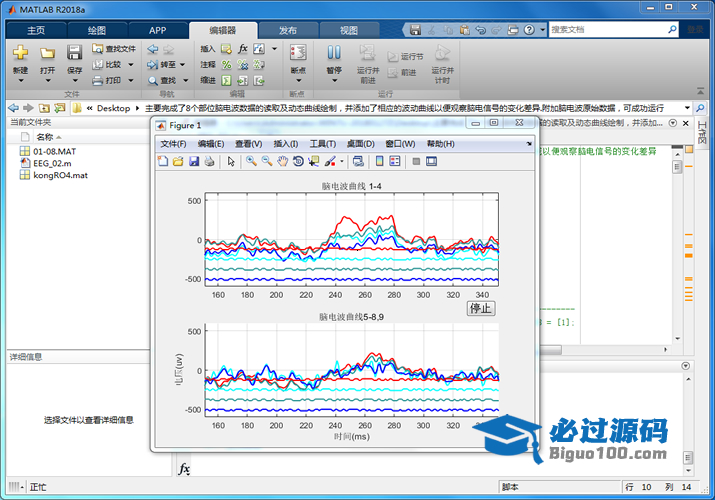This screenshot has height=500, width=715.
Task: Switch to the 主页 (Home) tab
Action: coord(36,30)
